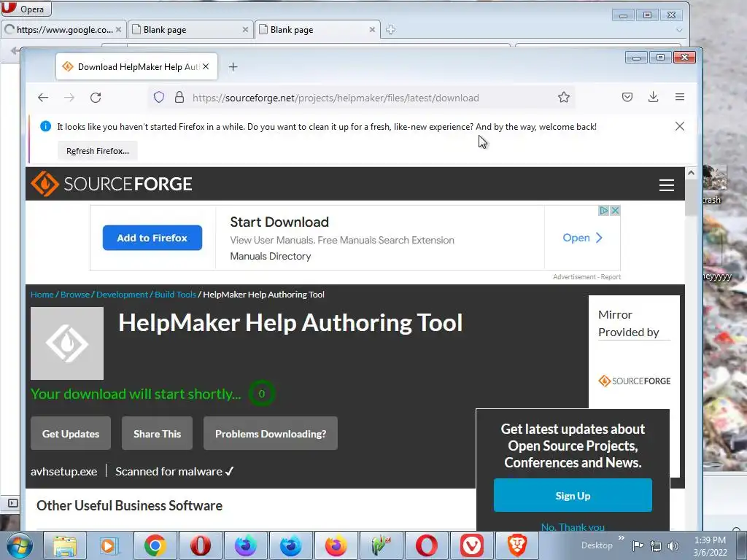This screenshot has height=560, width=747.
Task: Click HelpMaker Help Authoring Tool heading
Action: (290, 323)
